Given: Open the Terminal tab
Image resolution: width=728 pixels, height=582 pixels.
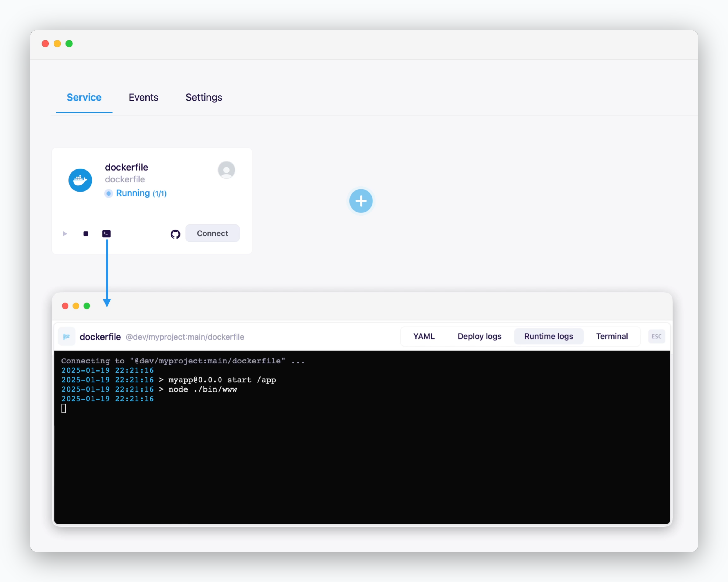Looking at the screenshot, I should 612,336.
